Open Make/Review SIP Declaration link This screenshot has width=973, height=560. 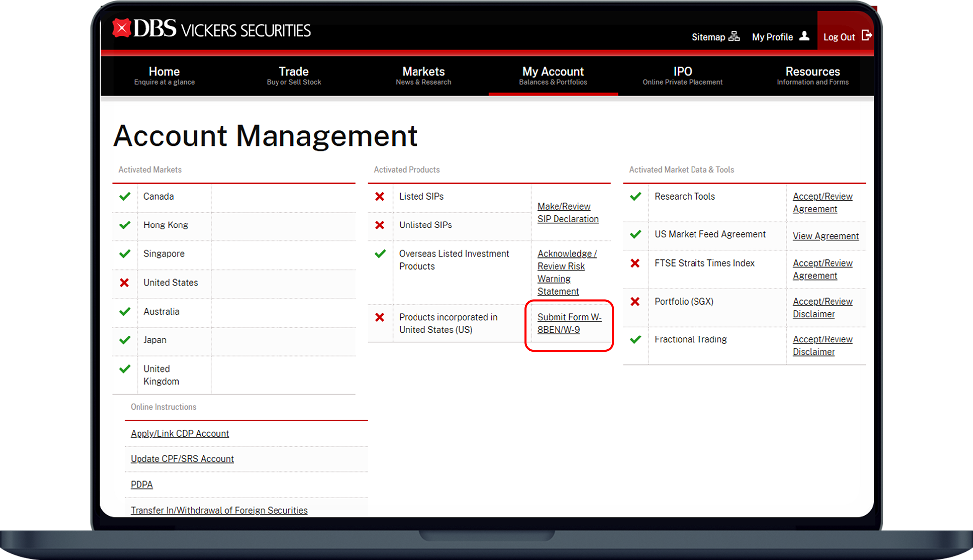(x=568, y=213)
